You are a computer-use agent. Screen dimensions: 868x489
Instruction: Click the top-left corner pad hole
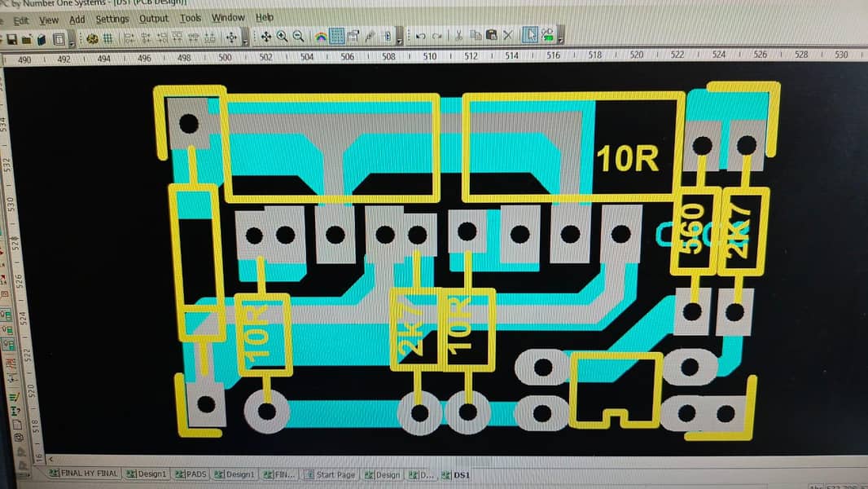pos(189,124)
